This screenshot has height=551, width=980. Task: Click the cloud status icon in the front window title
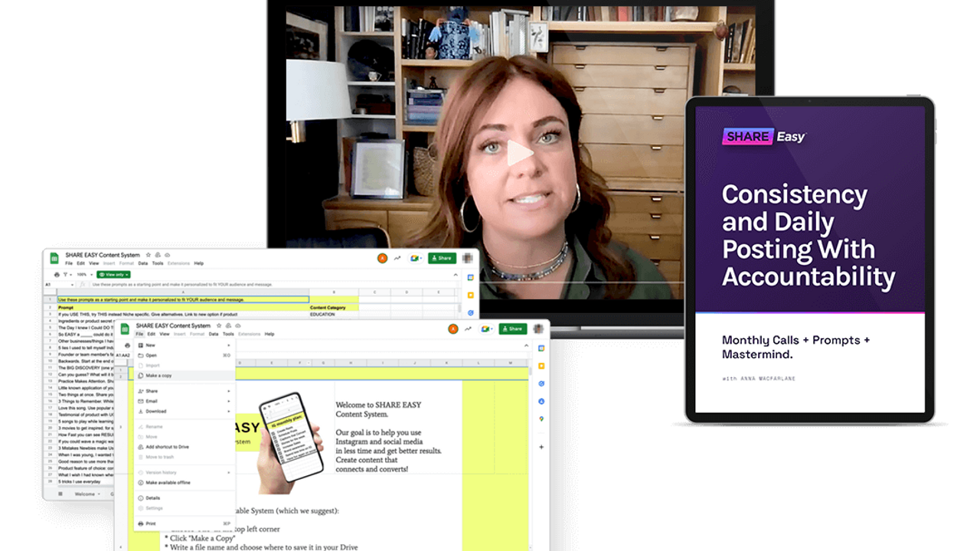click(239, 325)
